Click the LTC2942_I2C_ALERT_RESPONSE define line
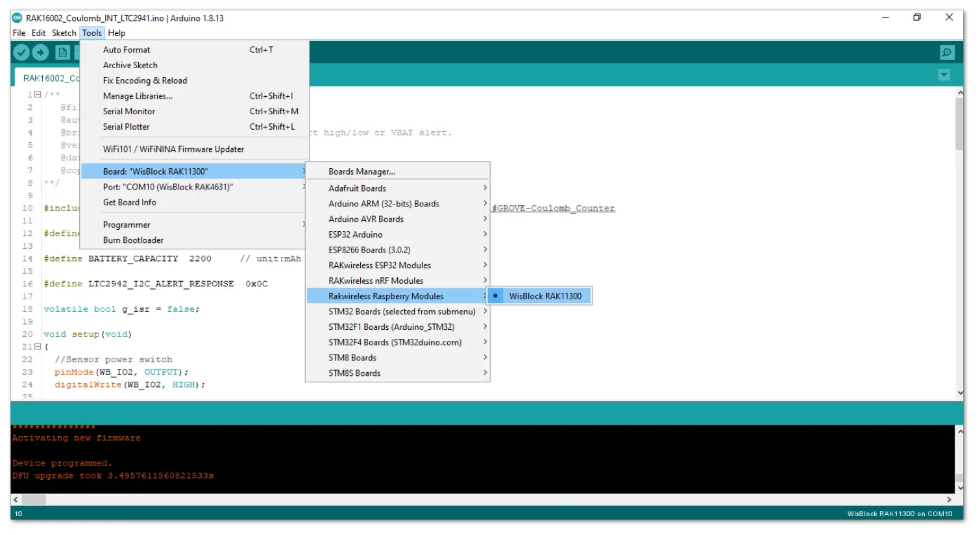The height and width of the screenshot is (535, 980). click(155, 284)
